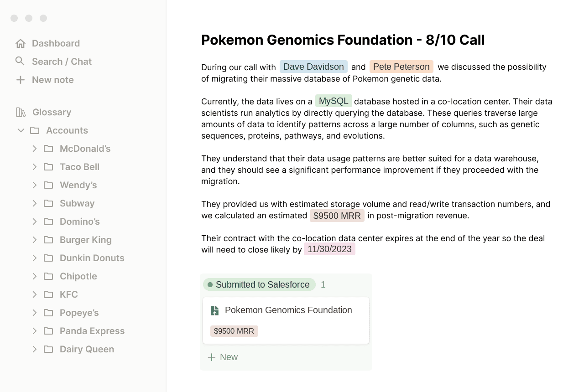Image resolution: width=584 pixels, height=392 pixels.
Task: Open the Glossary books icon
Action: (21, 112)
